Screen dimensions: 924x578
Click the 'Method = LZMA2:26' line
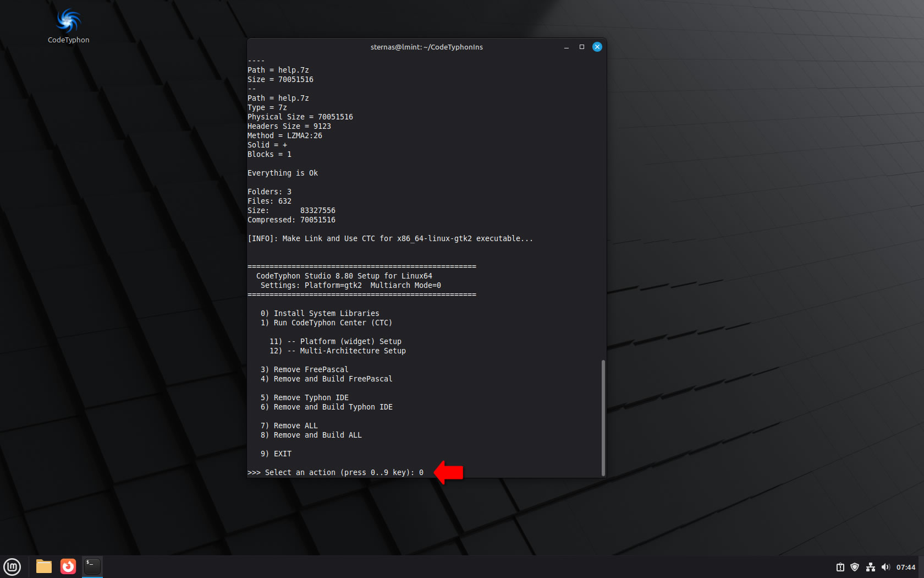click(x=285, y=135)
